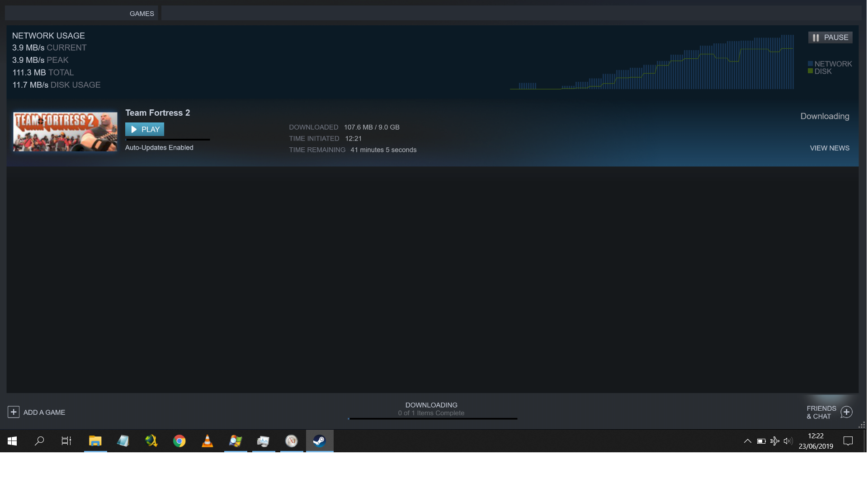Open the Windows Start menu

pos(12,441)
